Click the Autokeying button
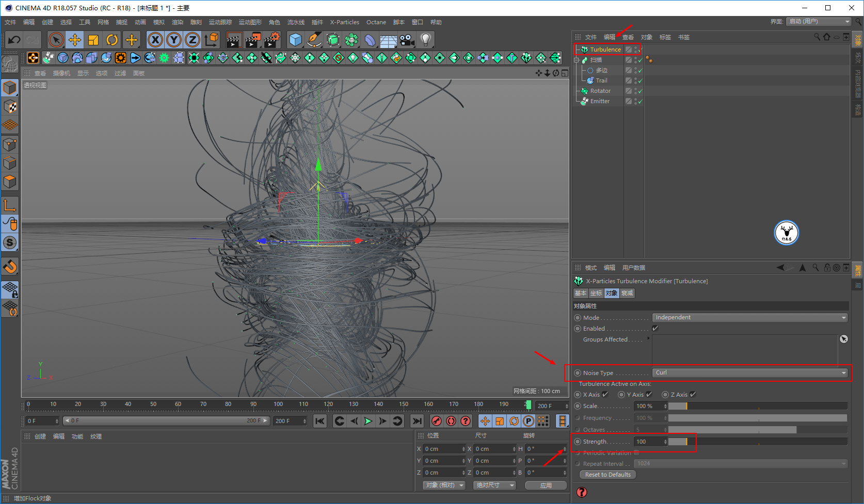This screenshot has height=504, width=864. tap(451, 421)
